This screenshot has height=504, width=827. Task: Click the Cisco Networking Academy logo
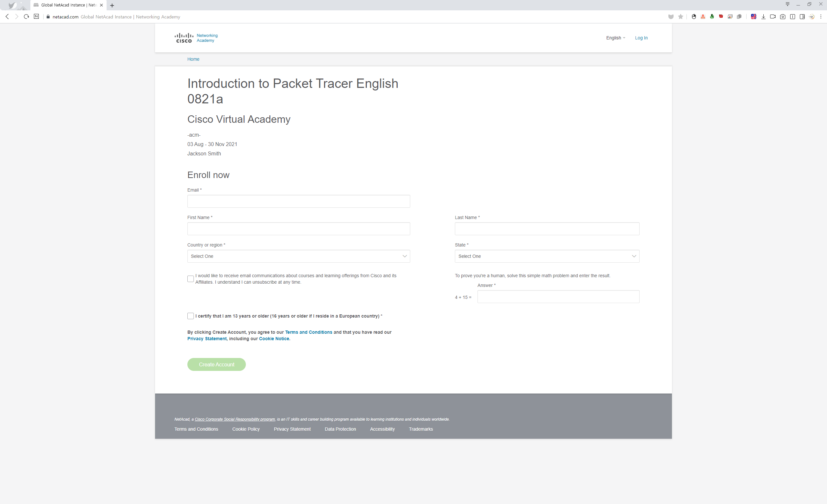pos(196,38)
